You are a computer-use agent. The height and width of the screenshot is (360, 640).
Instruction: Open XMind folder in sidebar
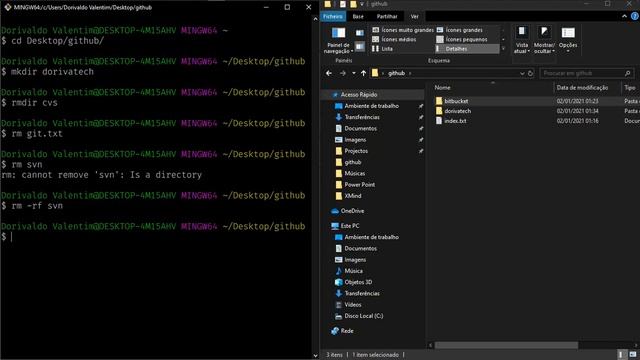(x=353, y=196)
